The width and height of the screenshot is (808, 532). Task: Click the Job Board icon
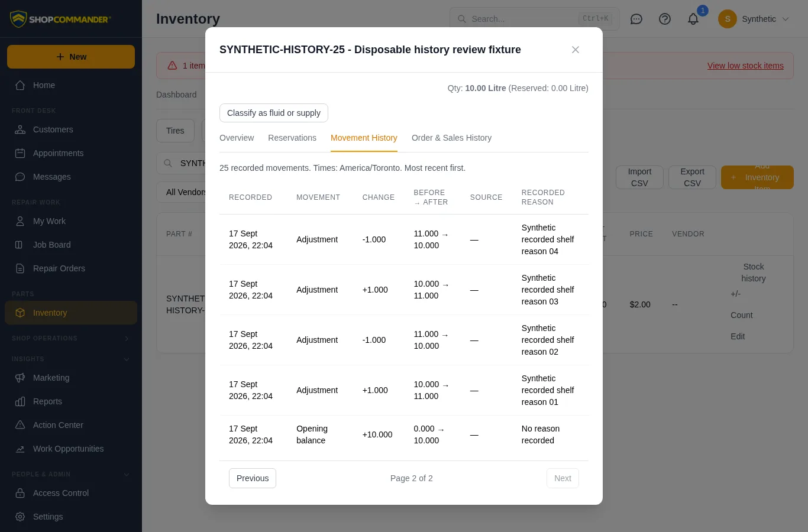20,245
